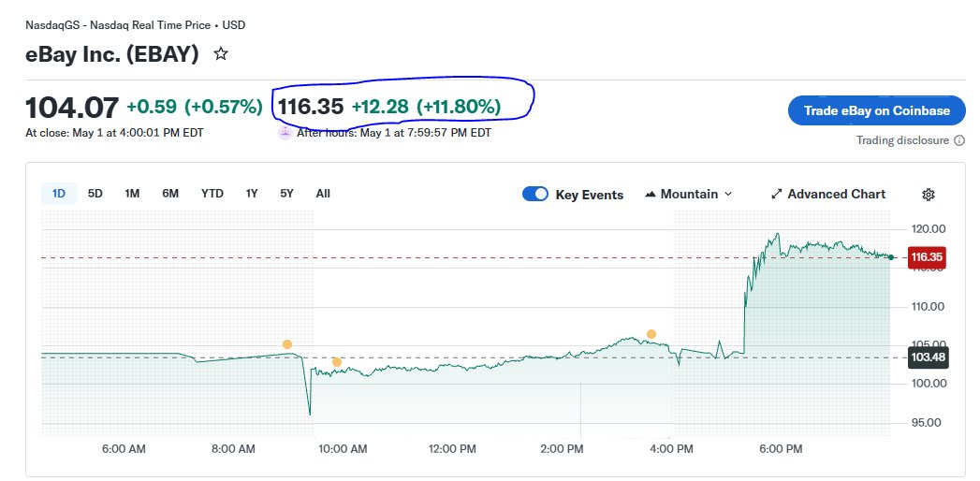
Task: Select 1Y chart range
Action: coord(251,194)
